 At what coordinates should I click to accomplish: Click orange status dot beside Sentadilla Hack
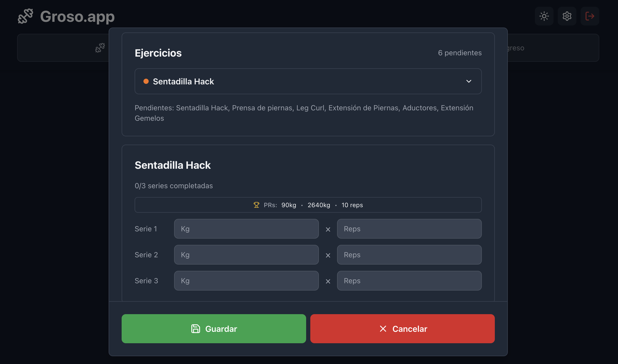(146, 81)
